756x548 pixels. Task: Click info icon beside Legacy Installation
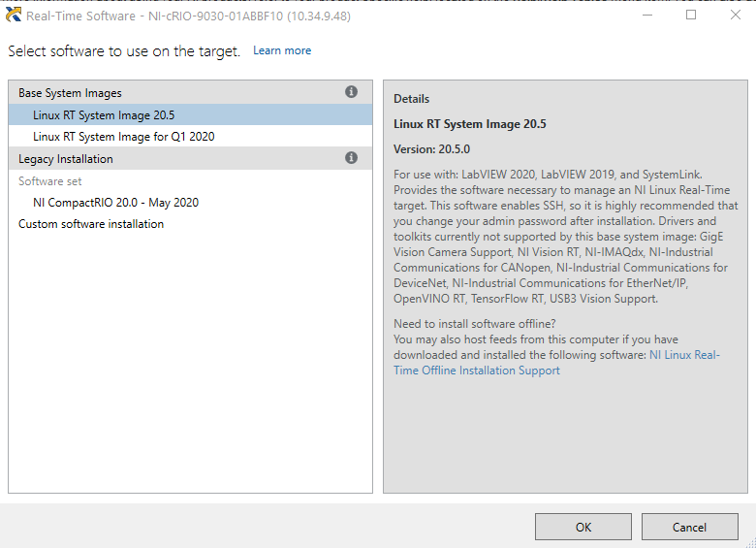351,158
